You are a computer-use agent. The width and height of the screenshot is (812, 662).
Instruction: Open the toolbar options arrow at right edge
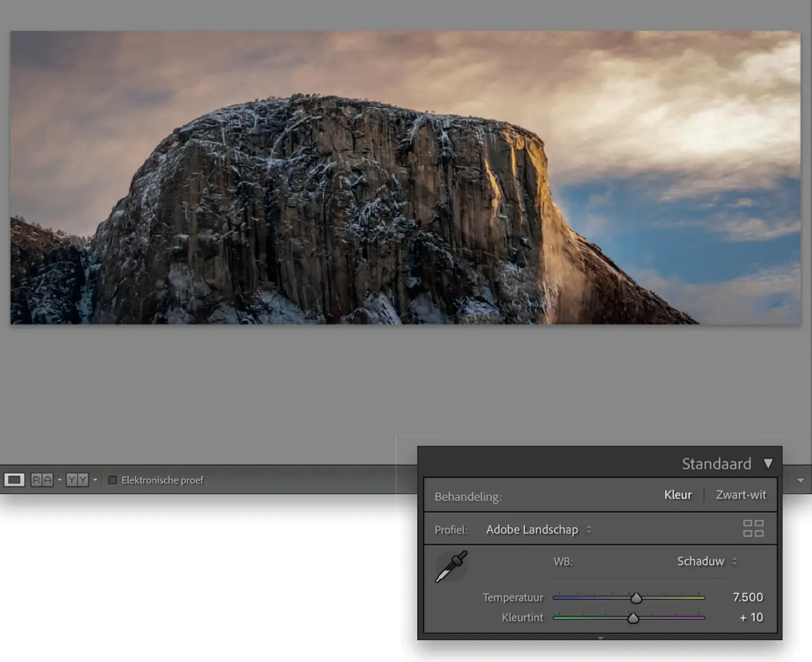coord(800,481)
